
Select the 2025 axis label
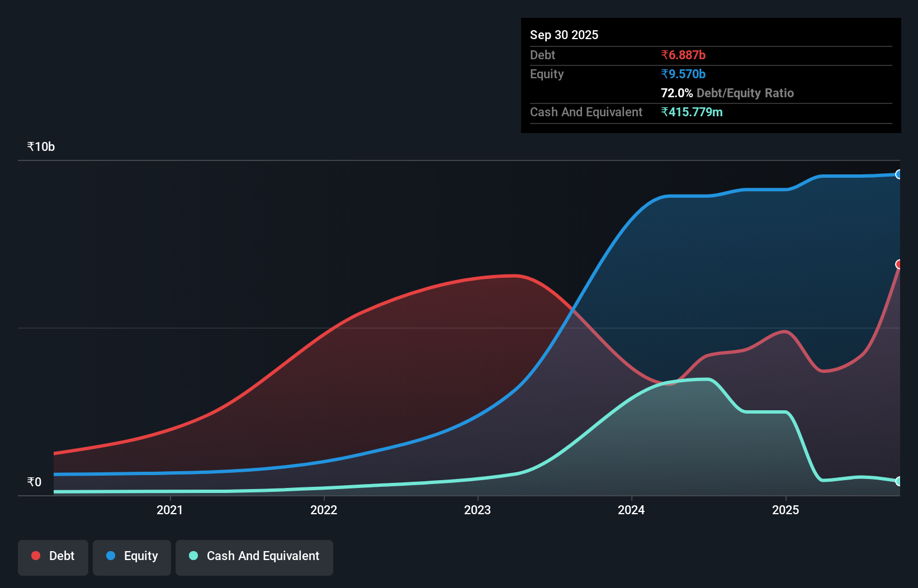coord(786,510)
